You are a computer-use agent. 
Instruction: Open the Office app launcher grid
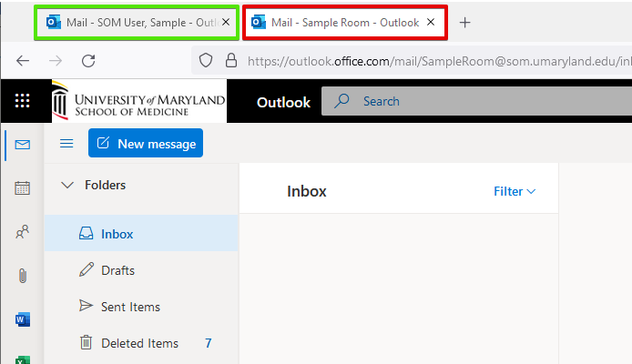tap(23, 102)
